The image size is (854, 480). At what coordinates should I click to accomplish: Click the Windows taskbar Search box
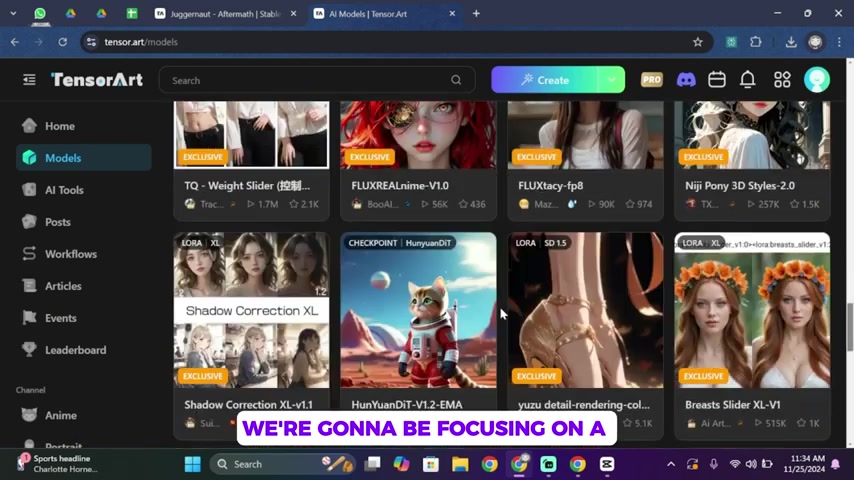tap(283, 464)
